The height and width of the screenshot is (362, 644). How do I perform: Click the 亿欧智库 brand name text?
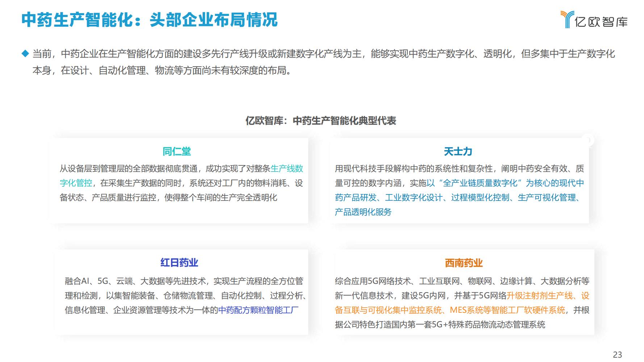(601, 22)
